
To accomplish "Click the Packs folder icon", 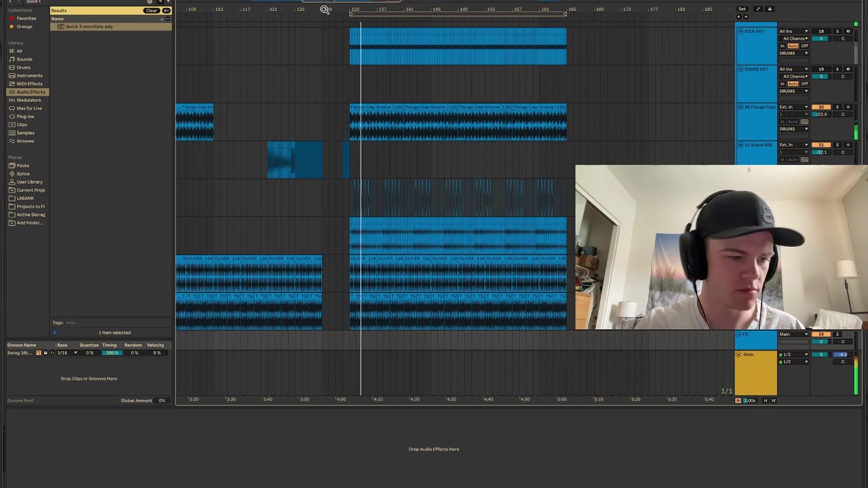I will coord(12,165).
